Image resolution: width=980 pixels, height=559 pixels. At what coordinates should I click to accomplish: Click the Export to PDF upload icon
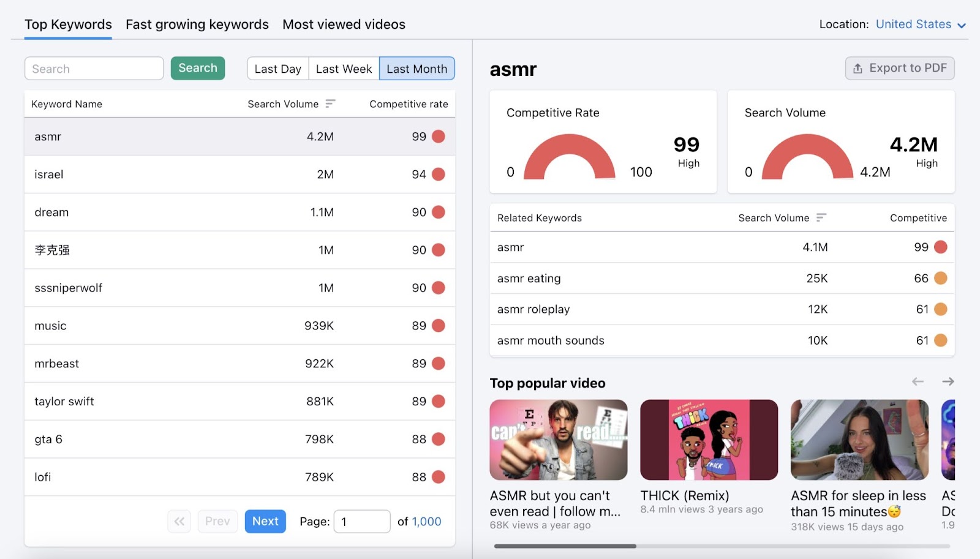(858, 68)
